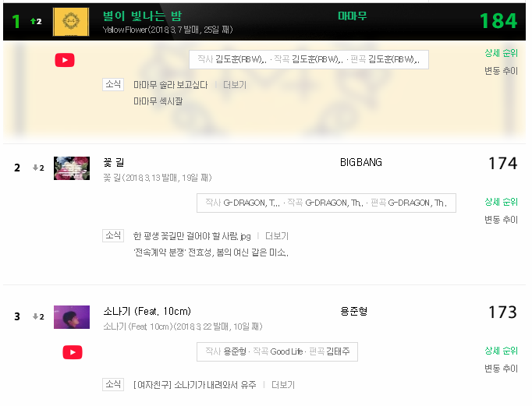Image resolution: width=532 pixels, height=406 pixels.
Task: Open artist page for 용준형
Action: coord(354,311)
